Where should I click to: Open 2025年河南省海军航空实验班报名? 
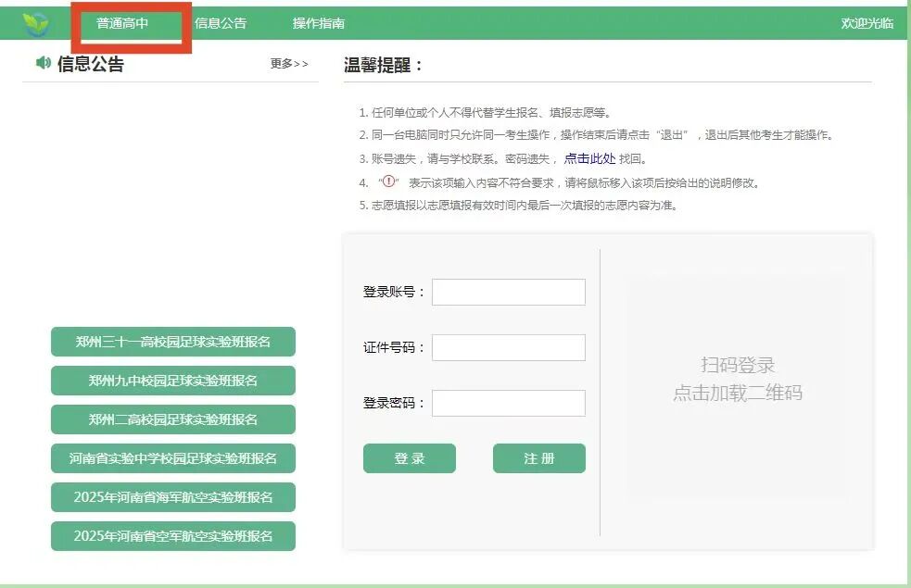pyautogui.click(x=173, y=497)
